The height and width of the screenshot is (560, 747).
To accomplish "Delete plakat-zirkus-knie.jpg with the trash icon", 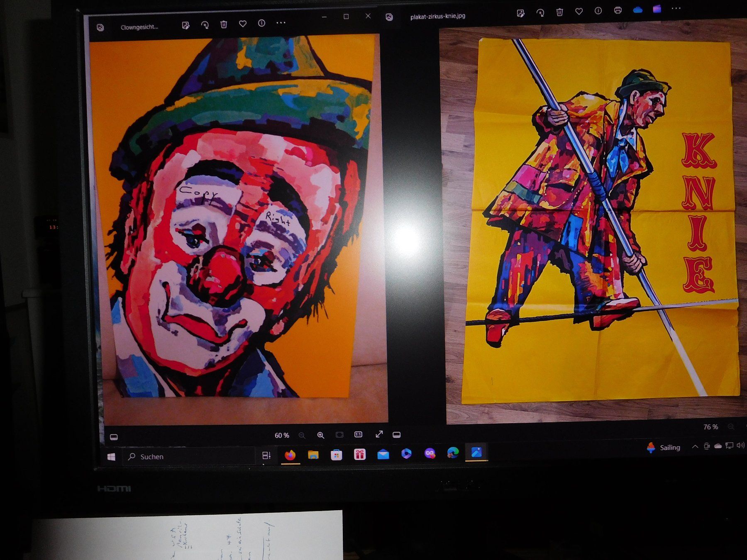I will tap(559, 12).
